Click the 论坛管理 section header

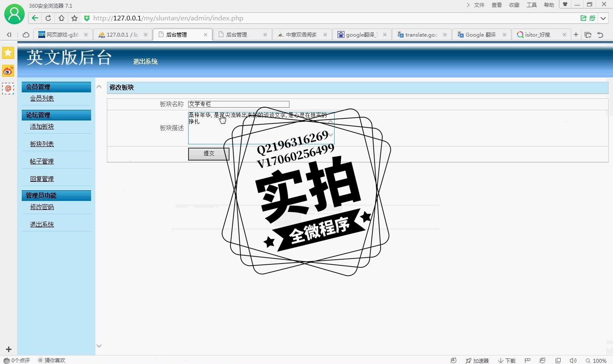coord(56,115)
